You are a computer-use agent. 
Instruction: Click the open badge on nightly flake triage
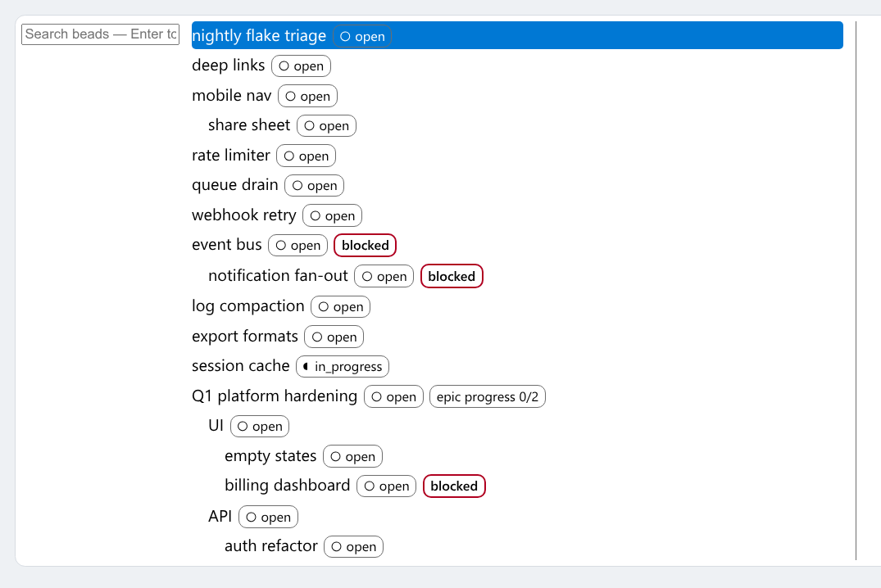click(362, 37)
